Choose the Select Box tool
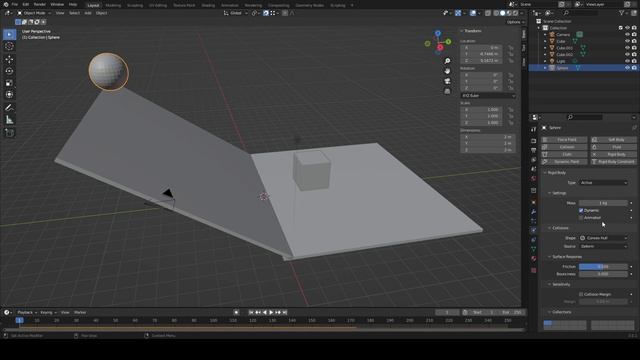The image size is (640, 360). pyautogui.click(x=9, y=34)
